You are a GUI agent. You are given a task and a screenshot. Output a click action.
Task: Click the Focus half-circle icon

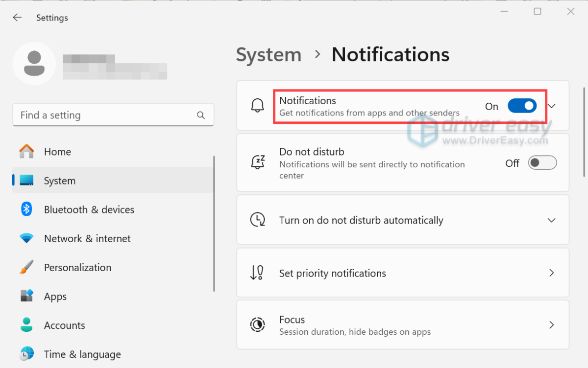[x=258, y=324]
